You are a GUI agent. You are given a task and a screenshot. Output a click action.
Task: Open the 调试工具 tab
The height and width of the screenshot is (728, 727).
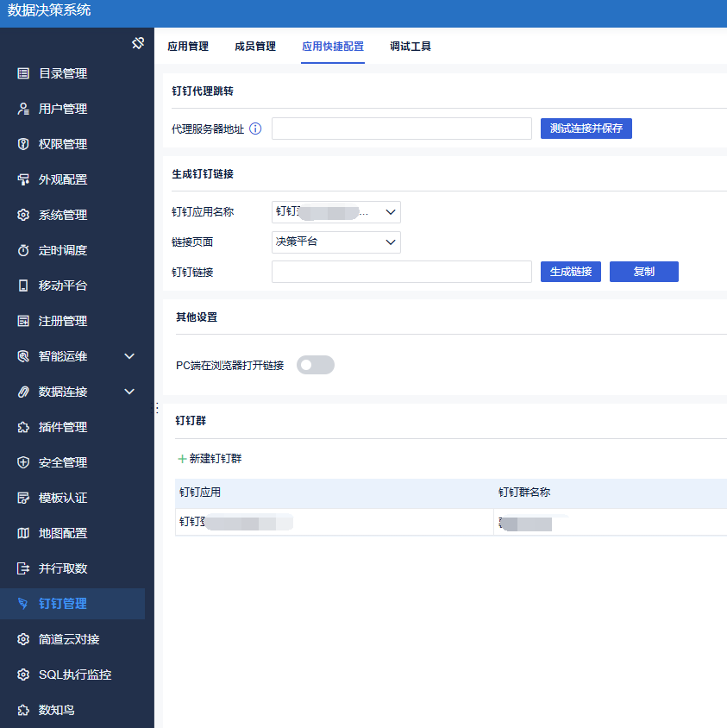(x=411, y=47)
